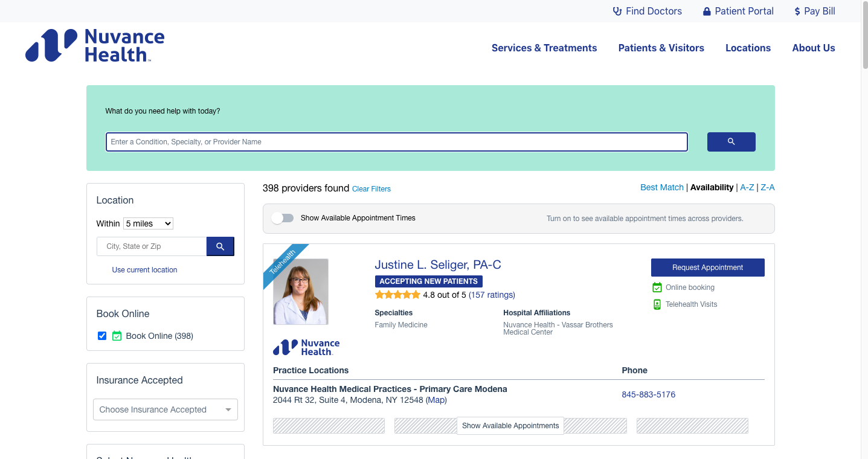Viewport: 868px width, 459px height.
Task: Click Use current location link
Action: click(145, 270)
